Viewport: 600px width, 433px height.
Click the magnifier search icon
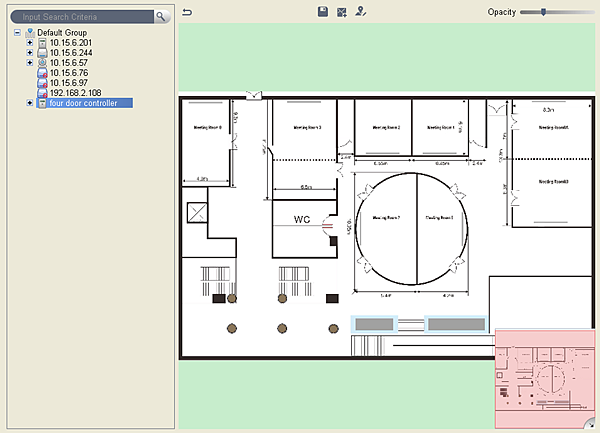coord(160,17)
